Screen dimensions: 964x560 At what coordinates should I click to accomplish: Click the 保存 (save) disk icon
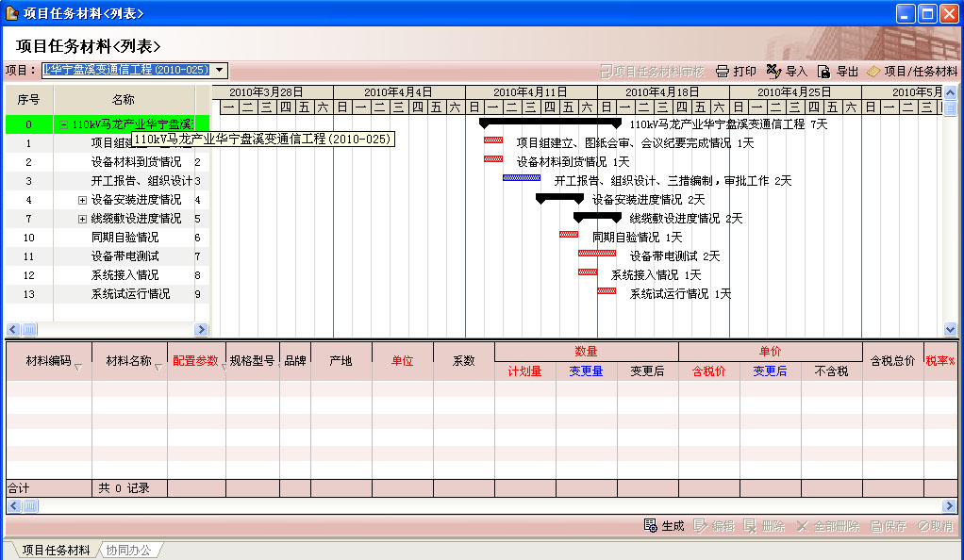[x=876, y=526]
